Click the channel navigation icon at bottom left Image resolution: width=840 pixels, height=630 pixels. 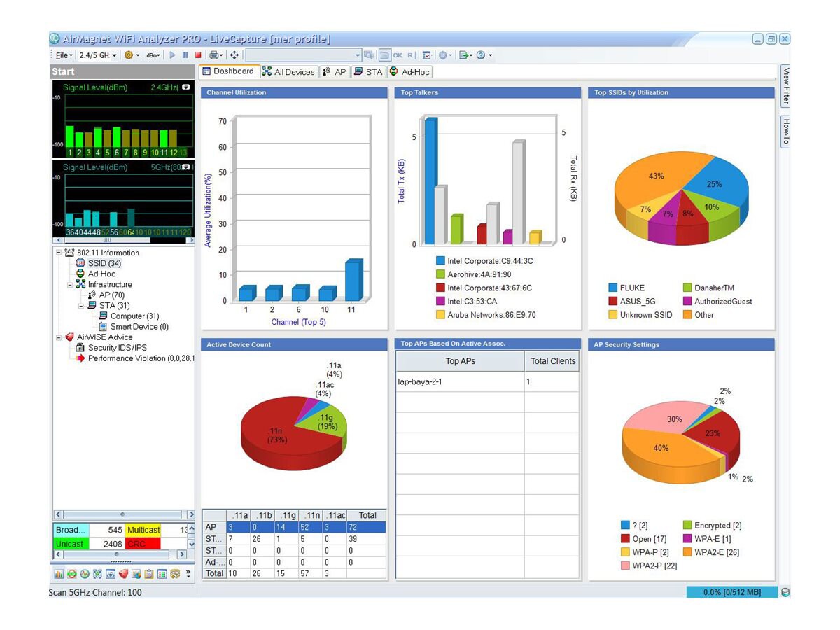(71, 574)
